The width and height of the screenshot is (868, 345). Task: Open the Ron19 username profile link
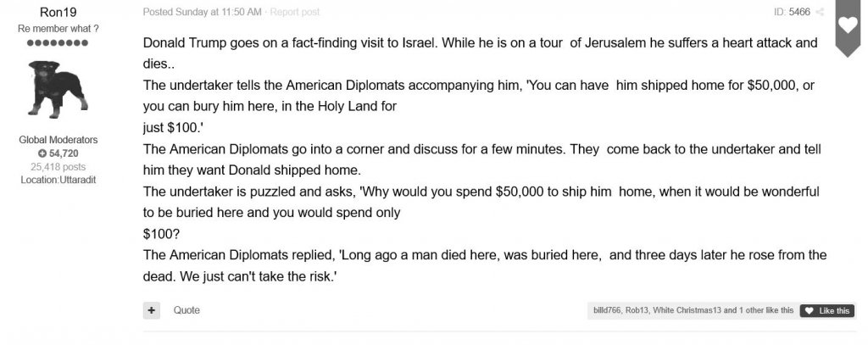coord(58,12)
